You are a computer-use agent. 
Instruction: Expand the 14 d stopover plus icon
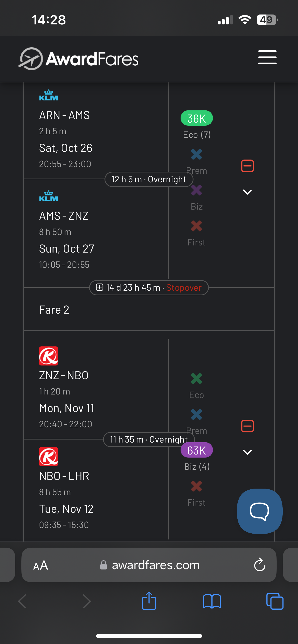[100, 287]
